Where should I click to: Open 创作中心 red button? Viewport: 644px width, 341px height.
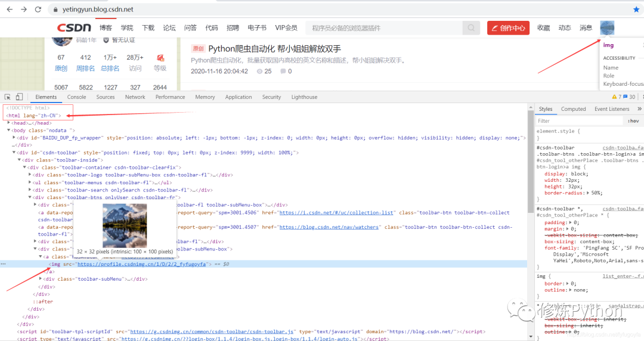(508, 28)
